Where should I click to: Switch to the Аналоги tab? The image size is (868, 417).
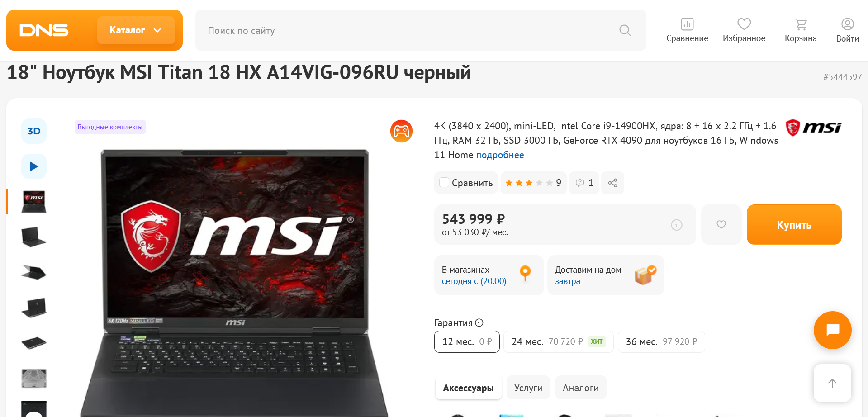click(x=581, y=388)
